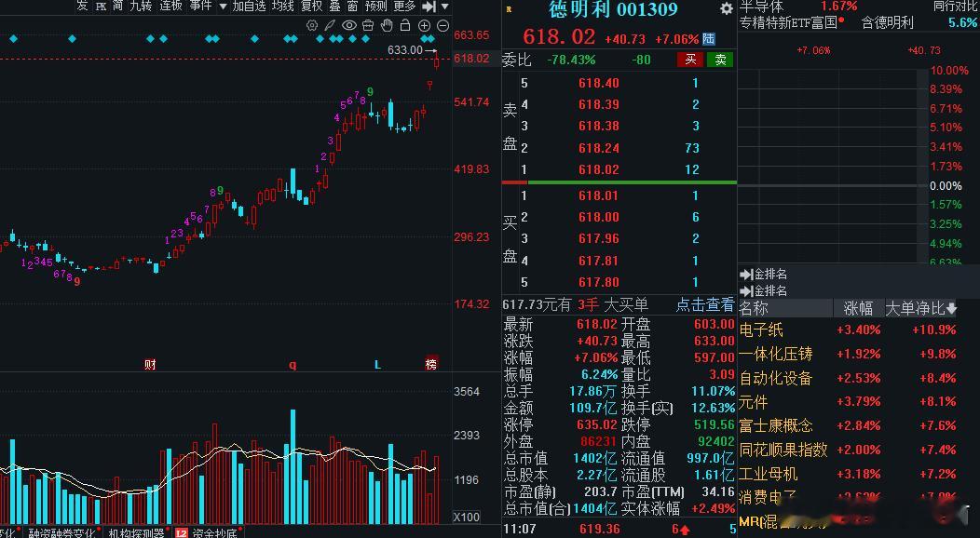The height and width of the screenshot is (538, 980).
Task: Switch to 融资融券变化 tab
Action: [61, 533]
